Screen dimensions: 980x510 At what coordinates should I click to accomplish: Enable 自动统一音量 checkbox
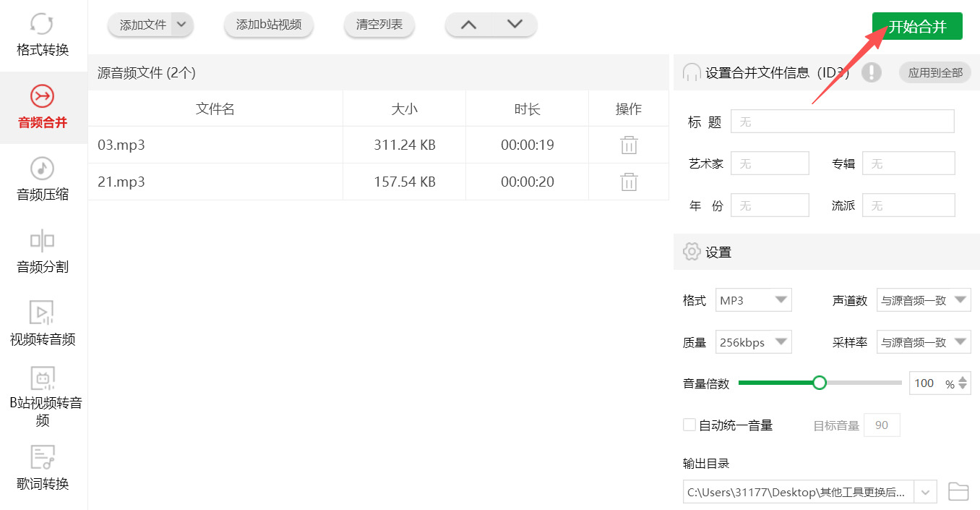click(x=689, y=425)
